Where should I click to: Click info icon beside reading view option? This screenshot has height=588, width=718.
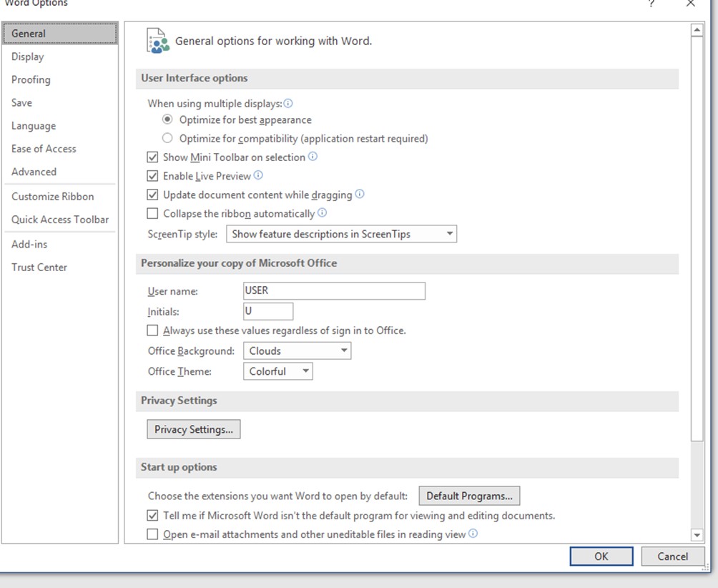tap(473, 534)
